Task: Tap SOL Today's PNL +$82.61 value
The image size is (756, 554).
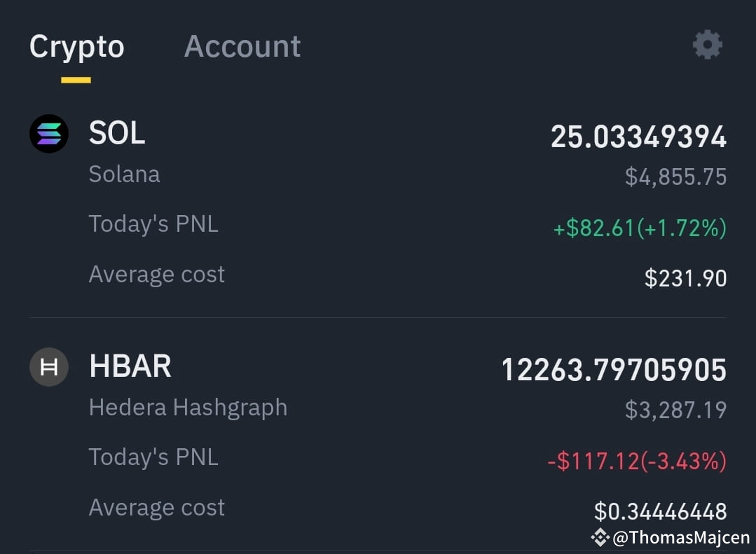Action: pos(640,228)
